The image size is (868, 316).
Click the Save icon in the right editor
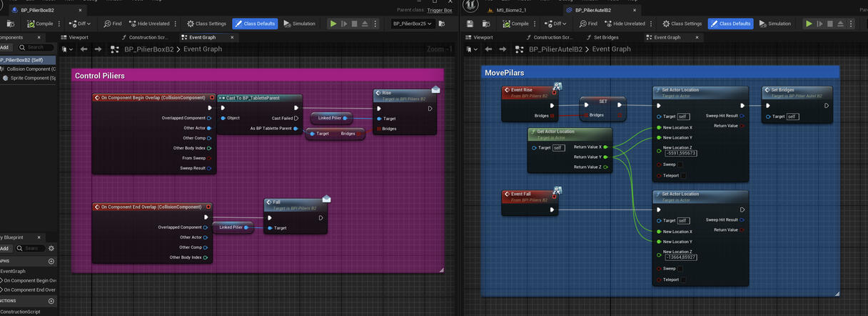pyautogui.click(x=470, y=24)
